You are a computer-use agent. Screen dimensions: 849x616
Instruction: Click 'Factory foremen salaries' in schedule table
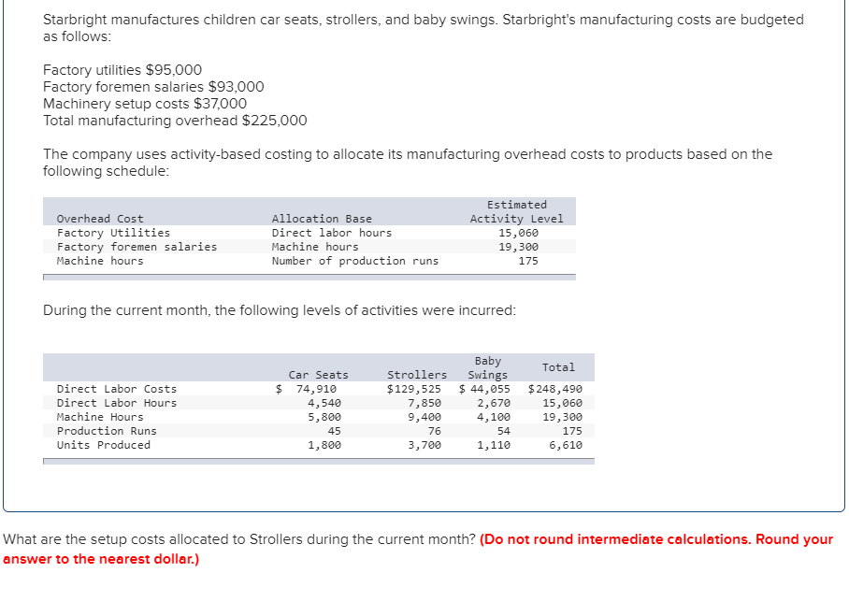[x=137, y=247]
